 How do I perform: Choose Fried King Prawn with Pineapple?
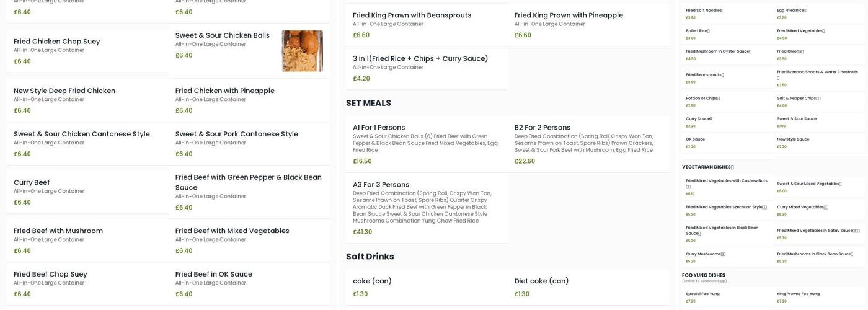569,15
